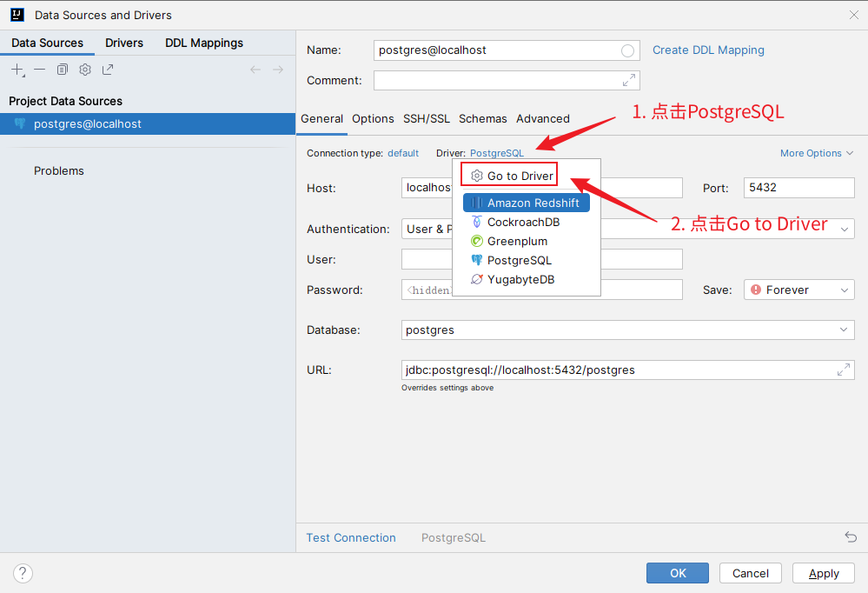The image size is (868, 593).
Task: Click the add data source plus icon
Action: pos(17,70)
